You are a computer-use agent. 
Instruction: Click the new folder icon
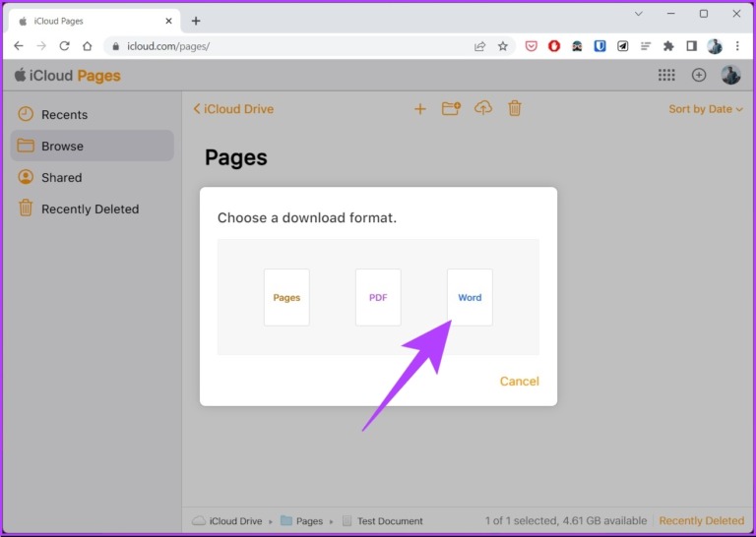[x=451, y=108]
